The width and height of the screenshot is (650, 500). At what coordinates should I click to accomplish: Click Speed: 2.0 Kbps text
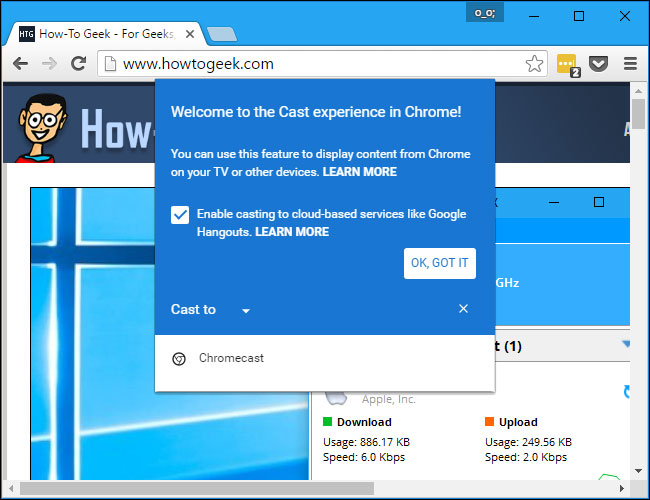[526, 457]
